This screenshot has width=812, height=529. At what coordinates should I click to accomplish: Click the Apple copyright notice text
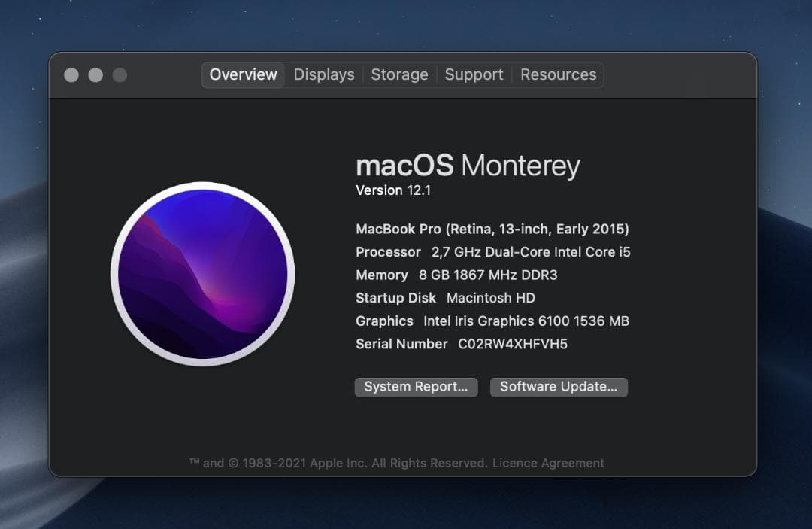[338, 463]
